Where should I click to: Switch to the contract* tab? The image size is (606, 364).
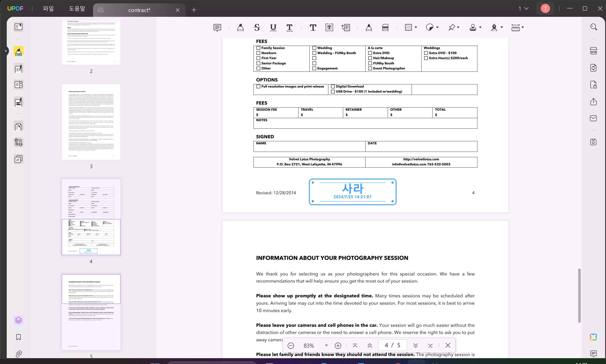pos(139,10)
